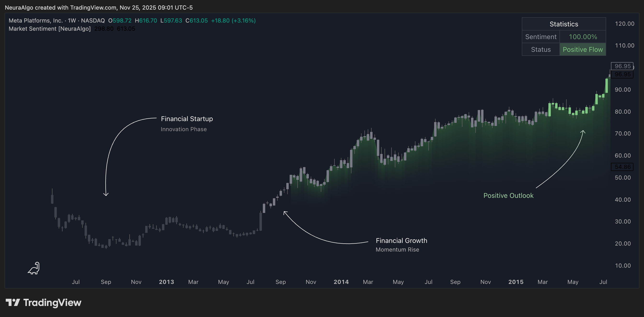Click the change value +18.80 (+3.16%)

[233, 21]
